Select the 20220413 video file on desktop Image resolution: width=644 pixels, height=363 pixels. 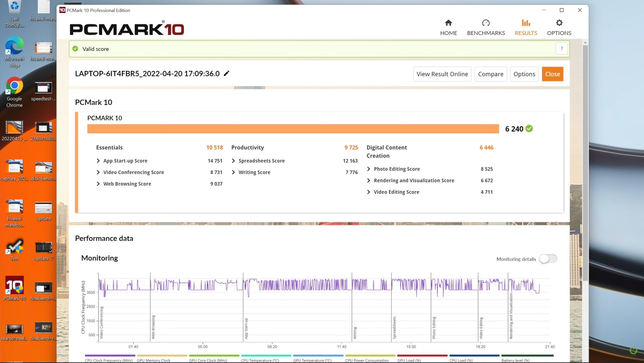tap(14, 131)
